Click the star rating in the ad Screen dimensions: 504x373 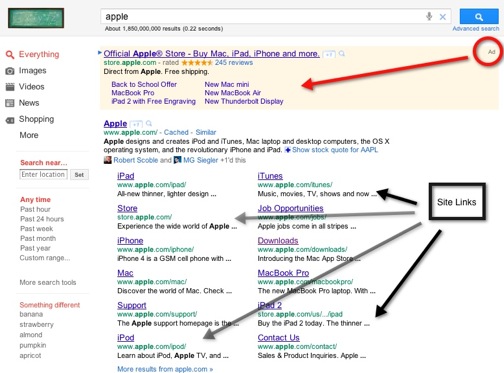(197, 63)
